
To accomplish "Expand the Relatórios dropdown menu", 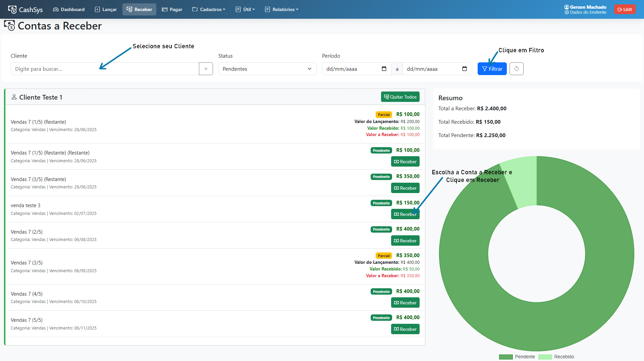I will pyautogui.click(x=281, y=9).
